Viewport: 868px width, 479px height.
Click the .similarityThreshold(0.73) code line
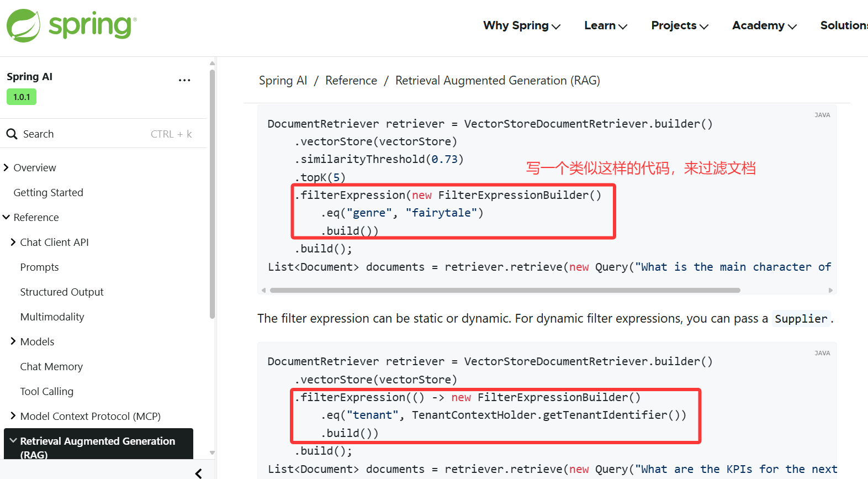(379, 159)
